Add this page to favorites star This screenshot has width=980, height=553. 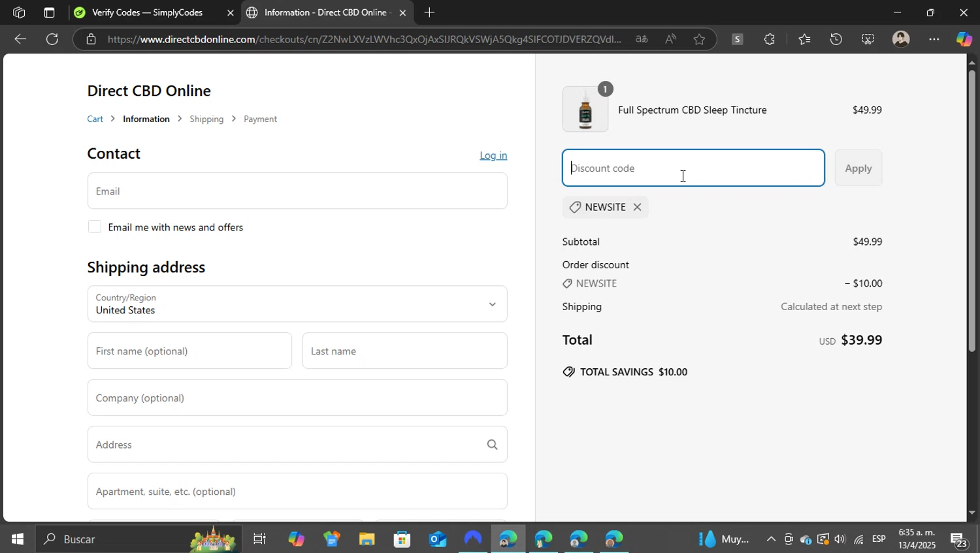699,39
